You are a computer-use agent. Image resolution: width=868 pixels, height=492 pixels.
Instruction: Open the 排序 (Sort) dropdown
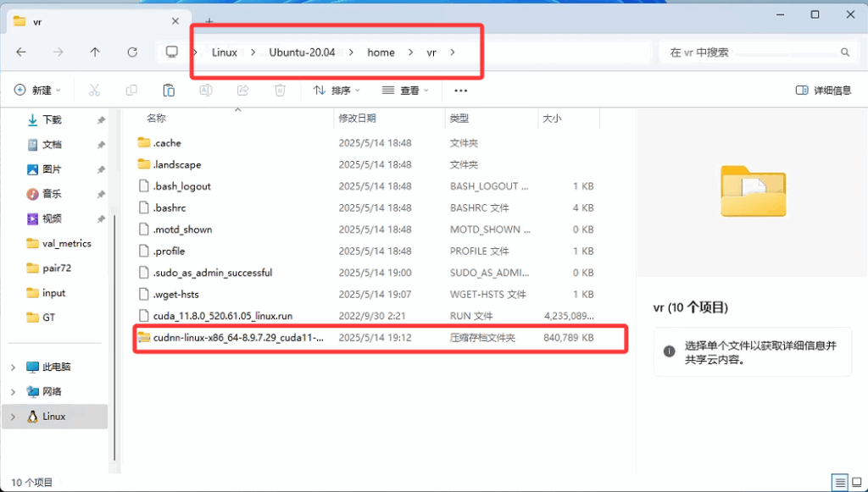(x=337, y=91)
